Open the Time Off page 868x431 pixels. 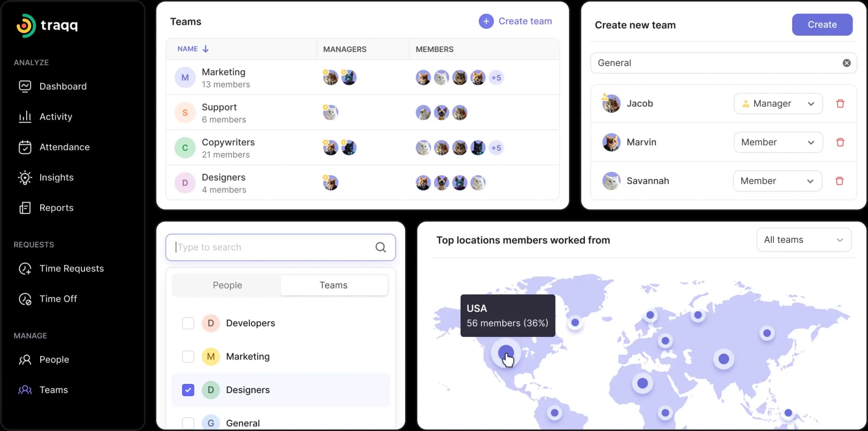pyautogui.click(x=57, y=298)
